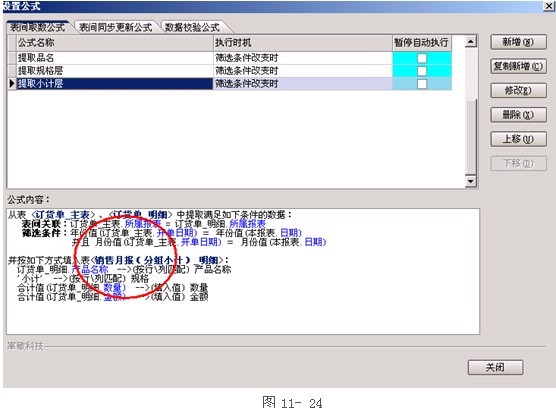Click the scroll down arrow of formula list
Viewport: 556px width, 408px height.
[x=471, y=181]
